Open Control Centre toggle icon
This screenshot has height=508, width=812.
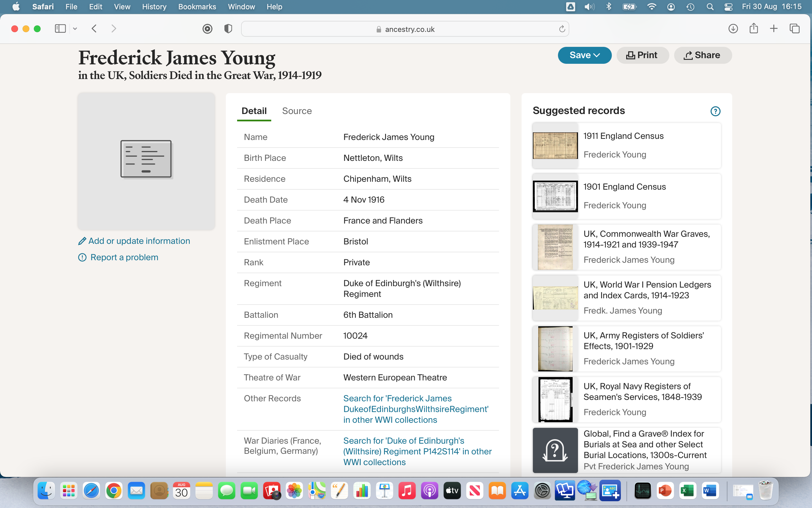coord(729,7)
